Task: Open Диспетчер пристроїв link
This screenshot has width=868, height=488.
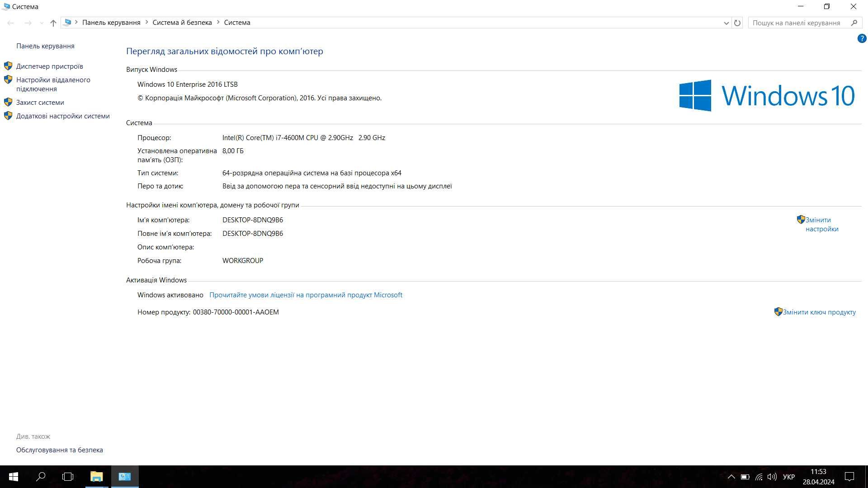Action: (50, 66)
